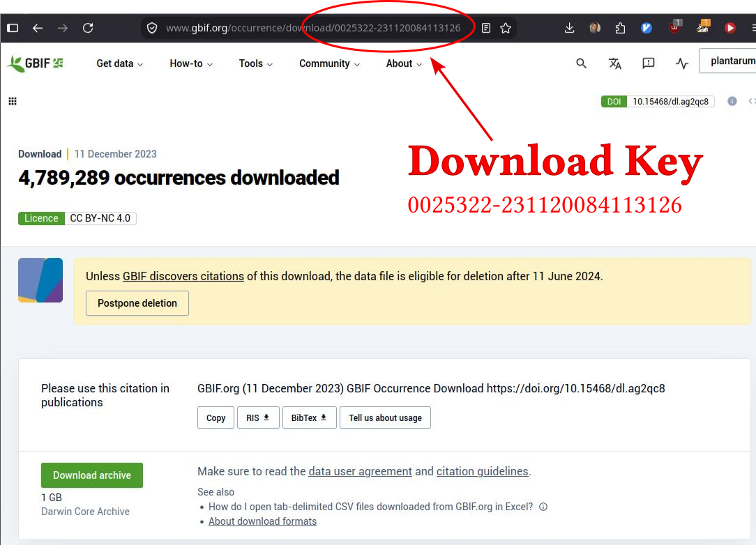Download citation as BibTex
The image size is (756, 545).
coord(309,417)
